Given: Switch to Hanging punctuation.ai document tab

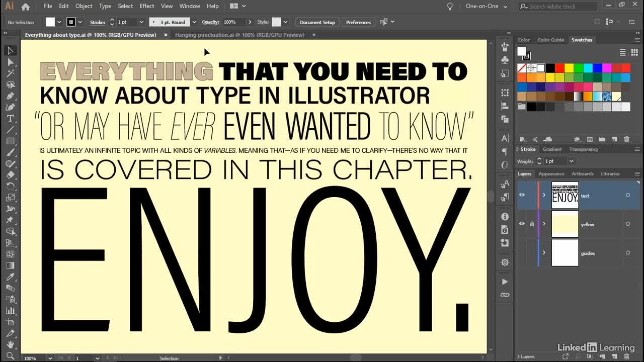Looking at the screenshot, I should pos(239,35).
